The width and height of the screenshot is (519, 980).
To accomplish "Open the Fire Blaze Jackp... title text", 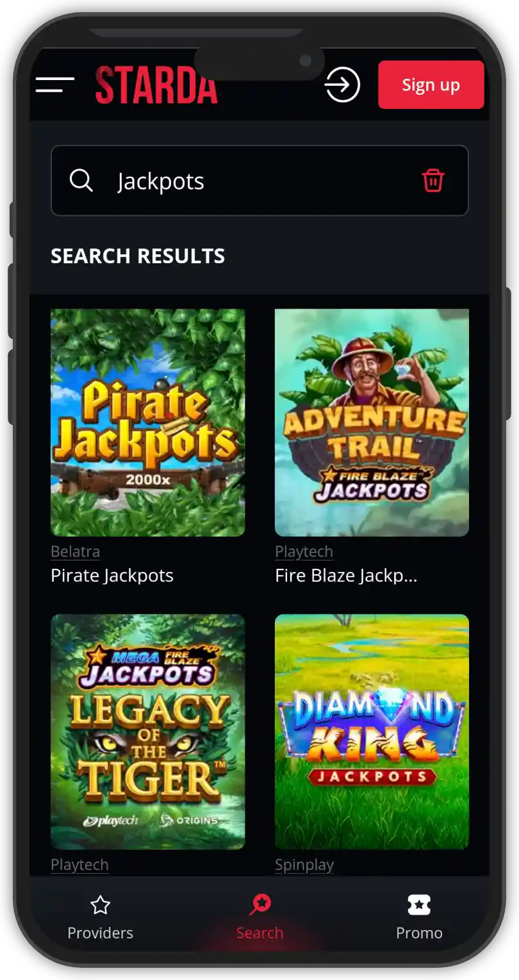I will tap(346, 575).
